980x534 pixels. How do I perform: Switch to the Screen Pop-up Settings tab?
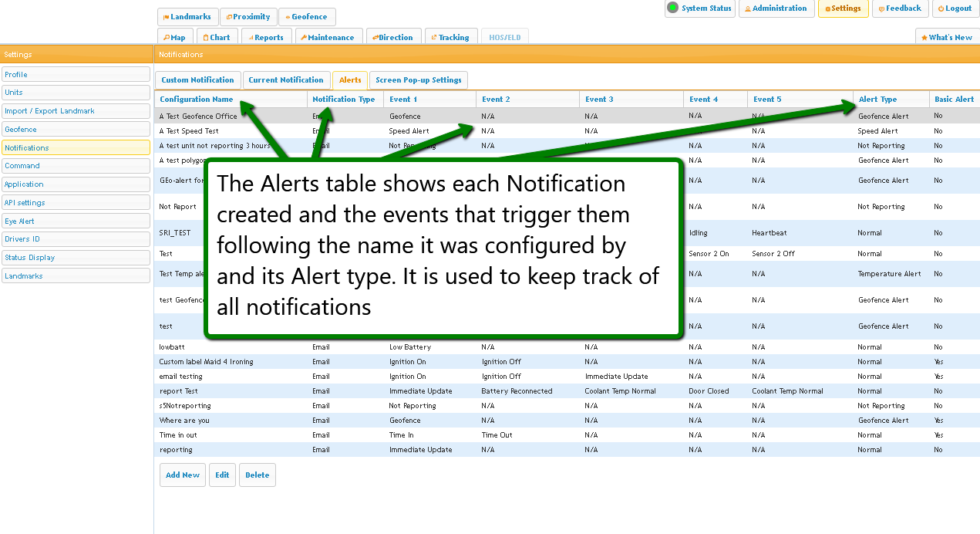418,80
